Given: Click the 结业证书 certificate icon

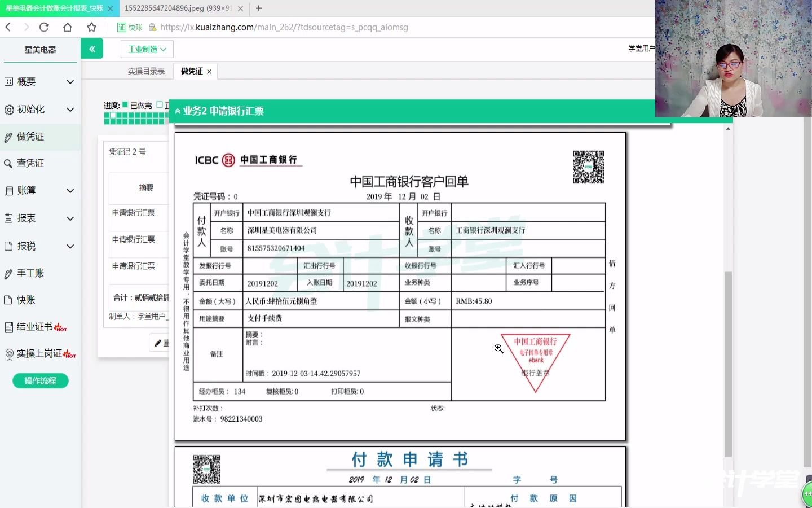Looking at the screenshot, I should point(8,327).
